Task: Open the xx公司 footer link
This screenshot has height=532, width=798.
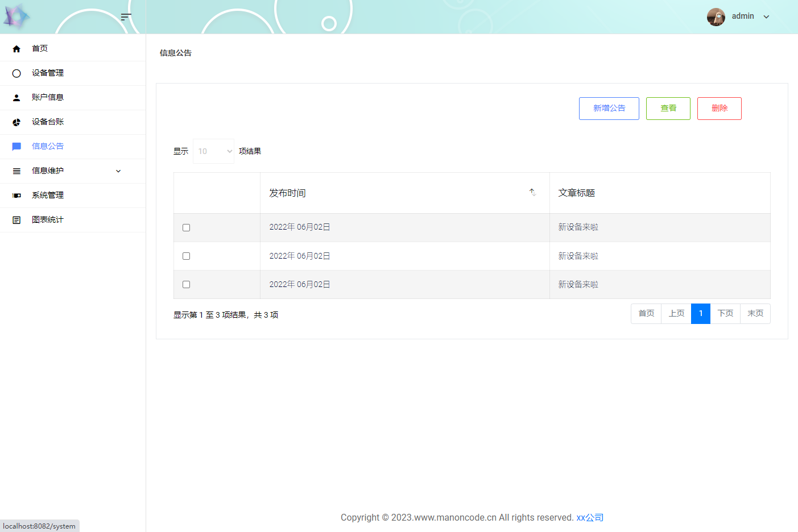Action: (590, 518)
